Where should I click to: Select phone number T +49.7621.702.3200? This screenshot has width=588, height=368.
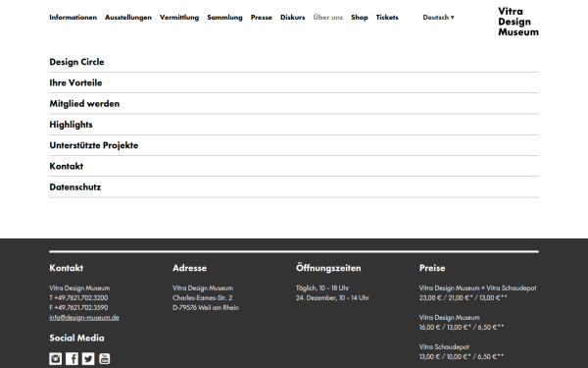pos(78,297)
